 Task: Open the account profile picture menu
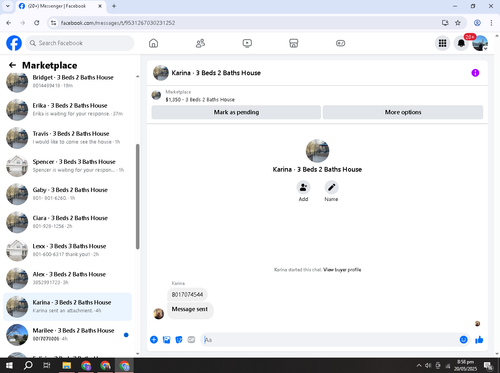pyautogui.click(x=480, y=43)
